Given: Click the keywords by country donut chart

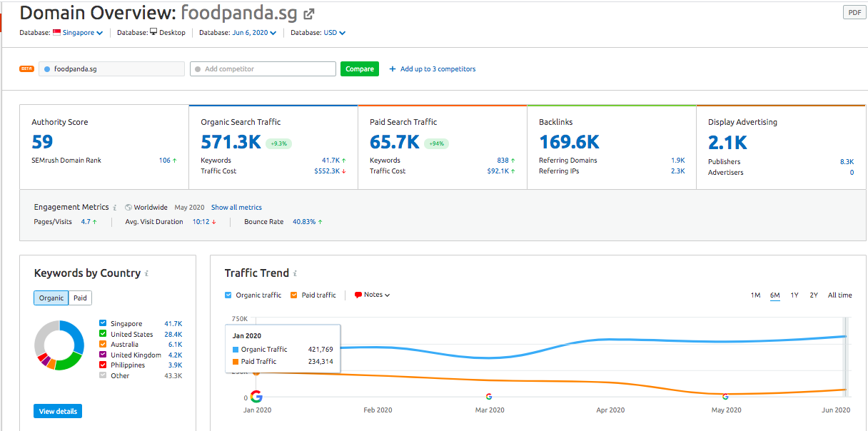Looking at the screenshot, I should (59, 345).
